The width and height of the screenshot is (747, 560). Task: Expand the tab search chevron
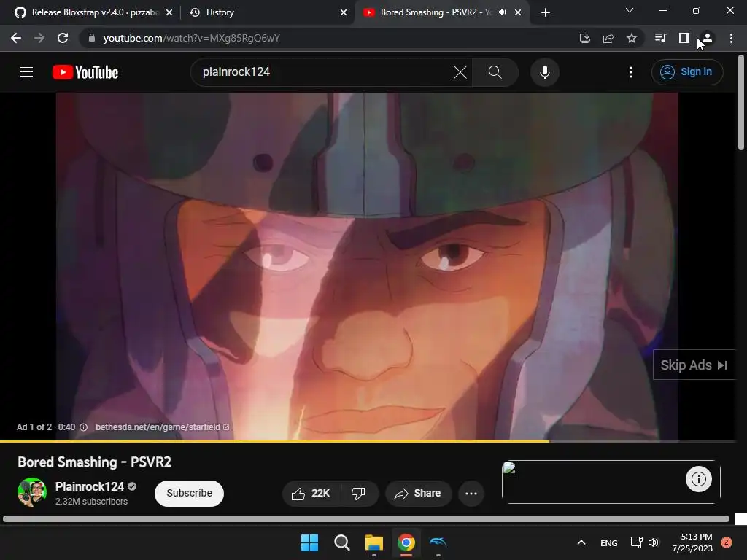630,10
